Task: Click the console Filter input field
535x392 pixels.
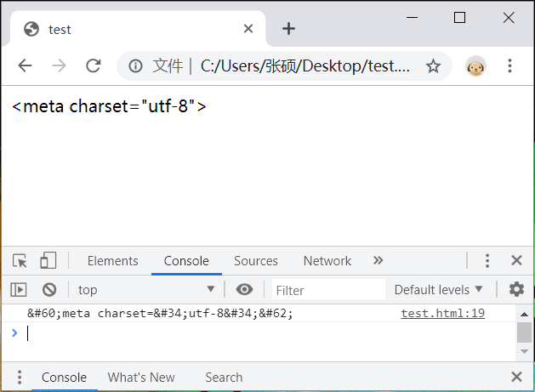Action: coord(327,290)
